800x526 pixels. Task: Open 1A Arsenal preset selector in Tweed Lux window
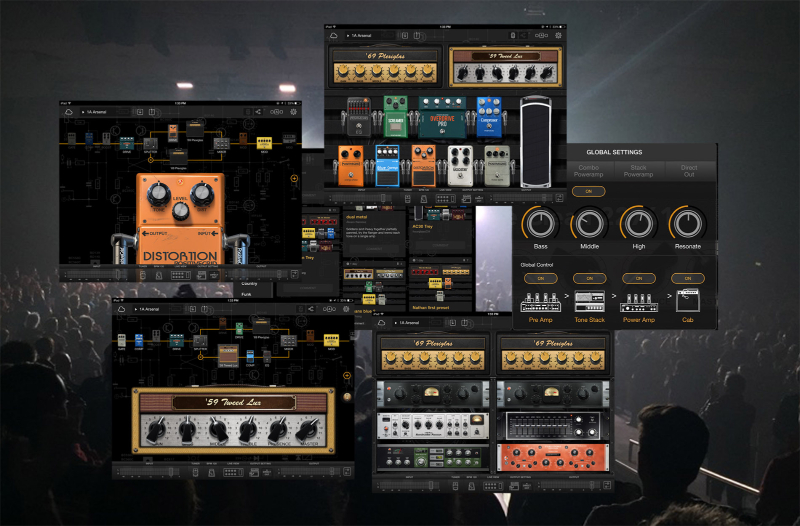click(x=158, y=309)
